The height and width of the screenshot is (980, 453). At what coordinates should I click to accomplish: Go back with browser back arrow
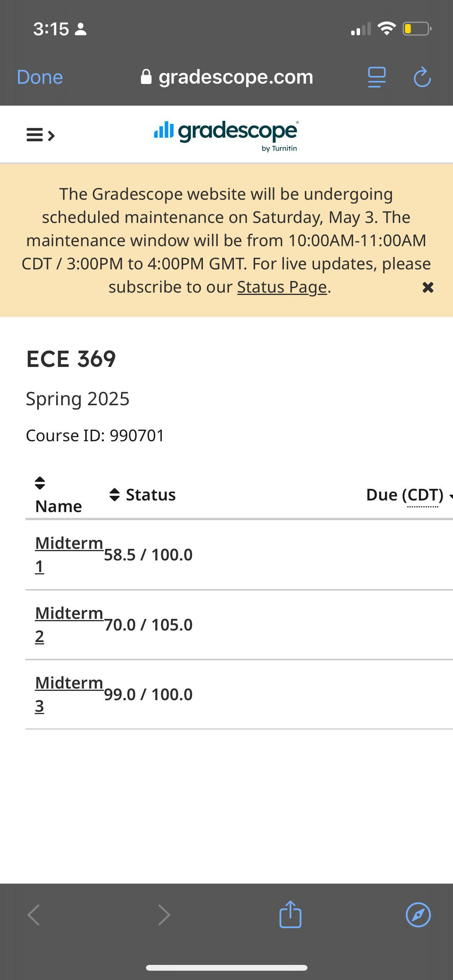coord(34,915)
